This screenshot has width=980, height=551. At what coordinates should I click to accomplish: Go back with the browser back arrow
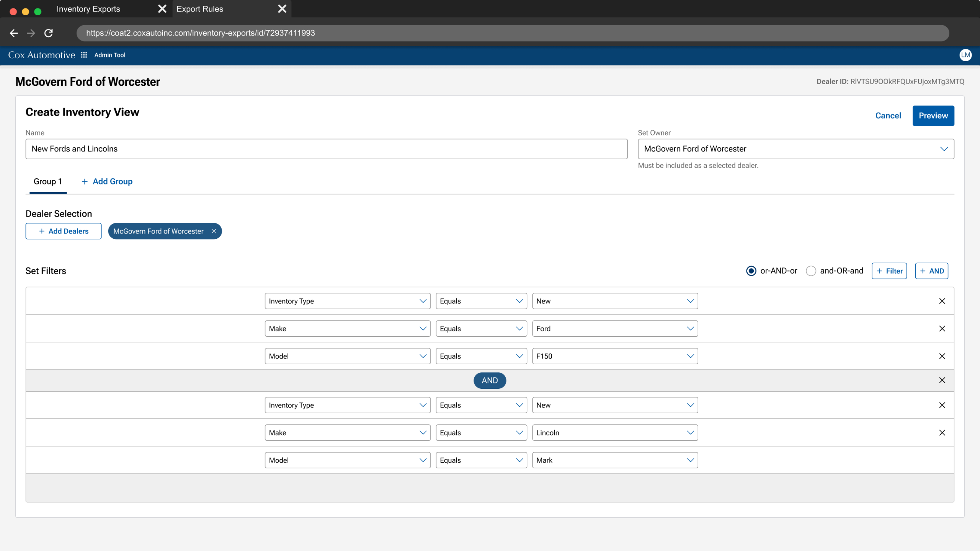[x=14, y=33]
